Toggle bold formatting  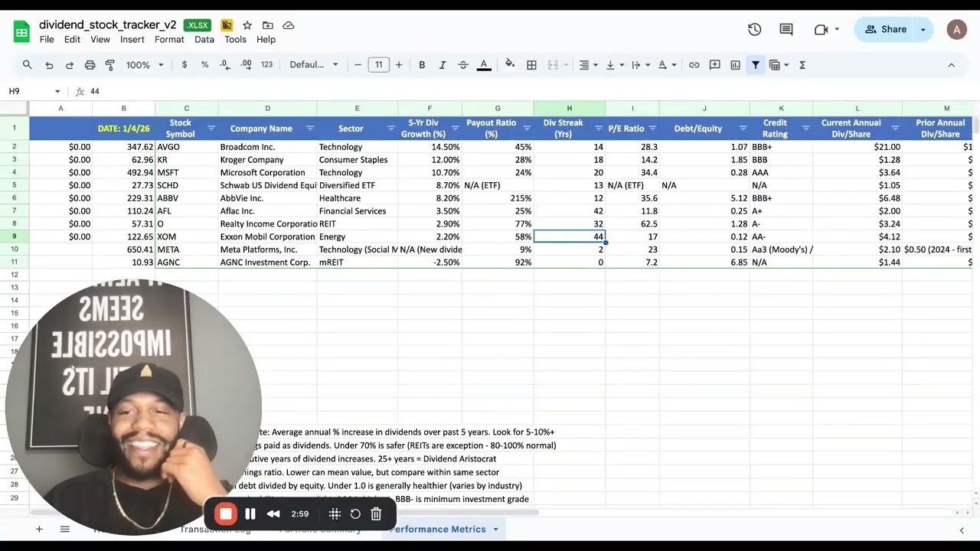[x=422, y=65]
